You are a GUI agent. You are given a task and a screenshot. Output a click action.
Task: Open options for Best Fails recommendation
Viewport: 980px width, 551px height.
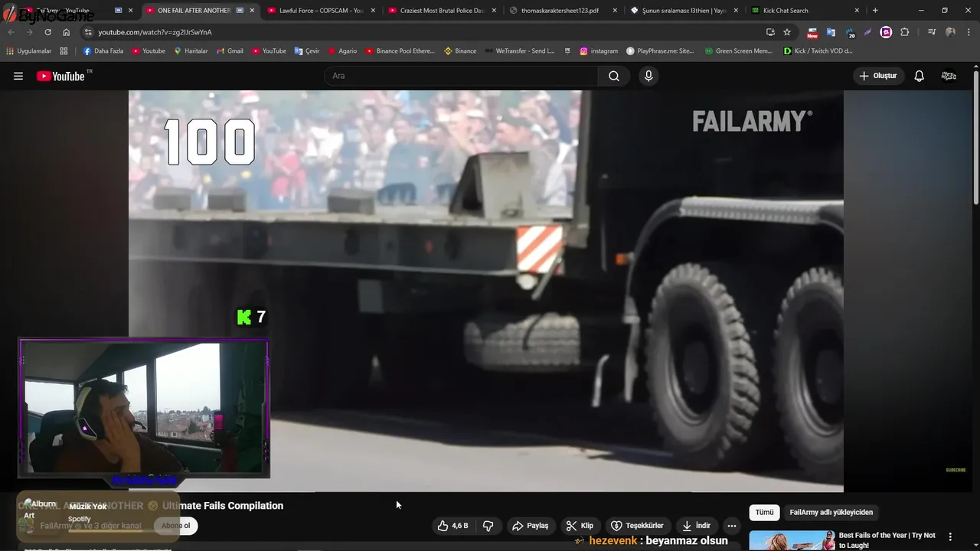950,537
